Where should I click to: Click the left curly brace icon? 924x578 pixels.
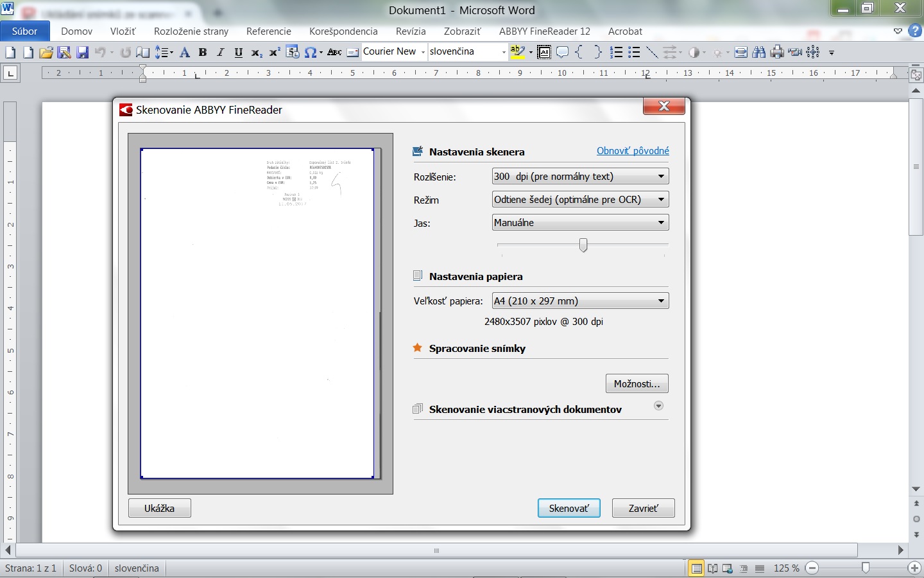pyautogui.click(x=579, y=53)
